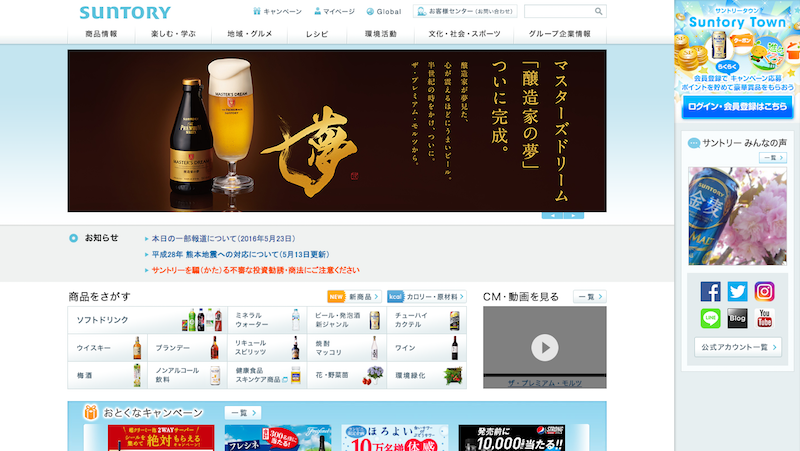Open 文化・社会・スポーツ menu
The image size is (800, 451).
(x=464, y=34)
